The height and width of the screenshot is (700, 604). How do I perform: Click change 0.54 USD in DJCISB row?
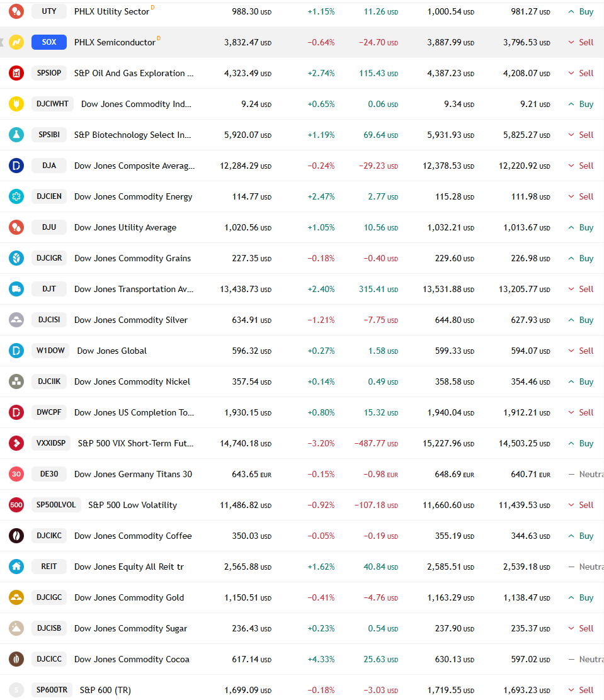pos(383,628)
